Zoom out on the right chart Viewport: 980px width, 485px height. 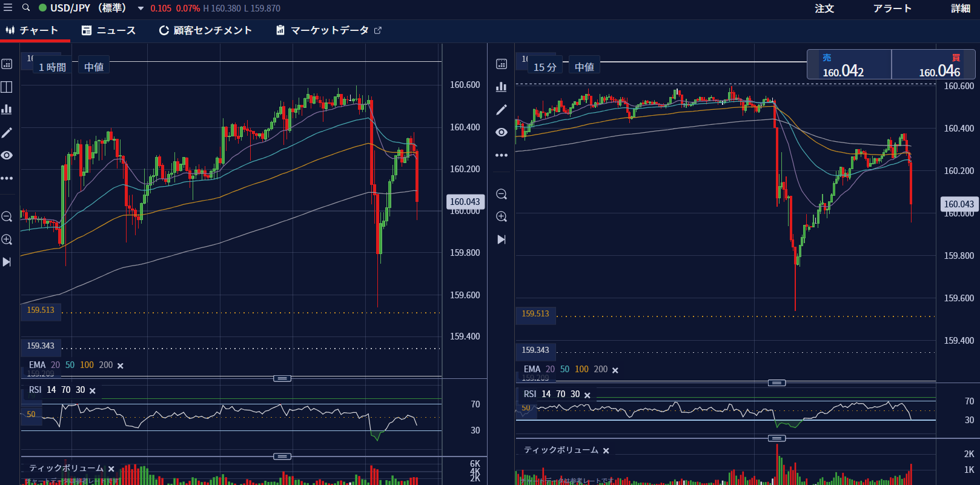[502, 194]
